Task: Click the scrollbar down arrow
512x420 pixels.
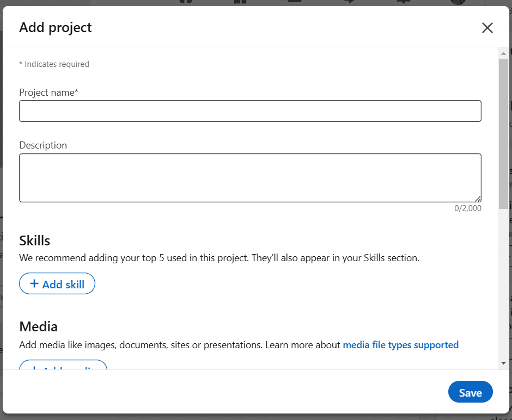Action: point(503,363)
